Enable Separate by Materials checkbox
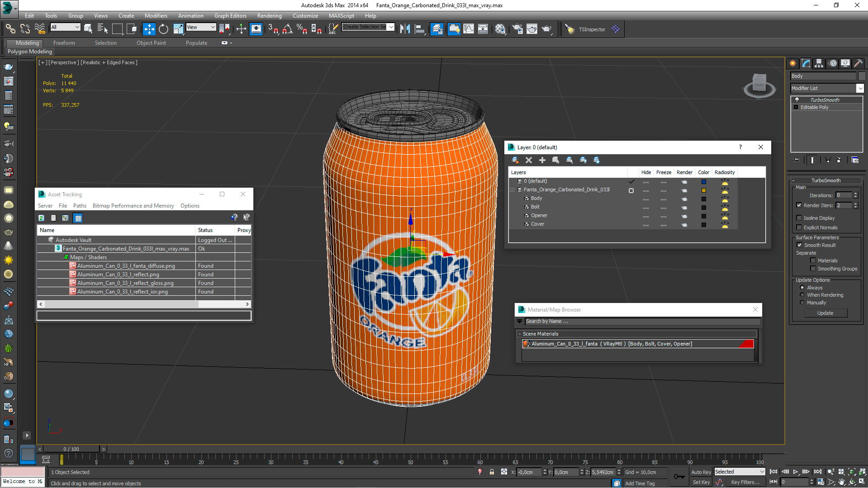The width and height of the screenshot is (868, 488). tap(813, 261)
